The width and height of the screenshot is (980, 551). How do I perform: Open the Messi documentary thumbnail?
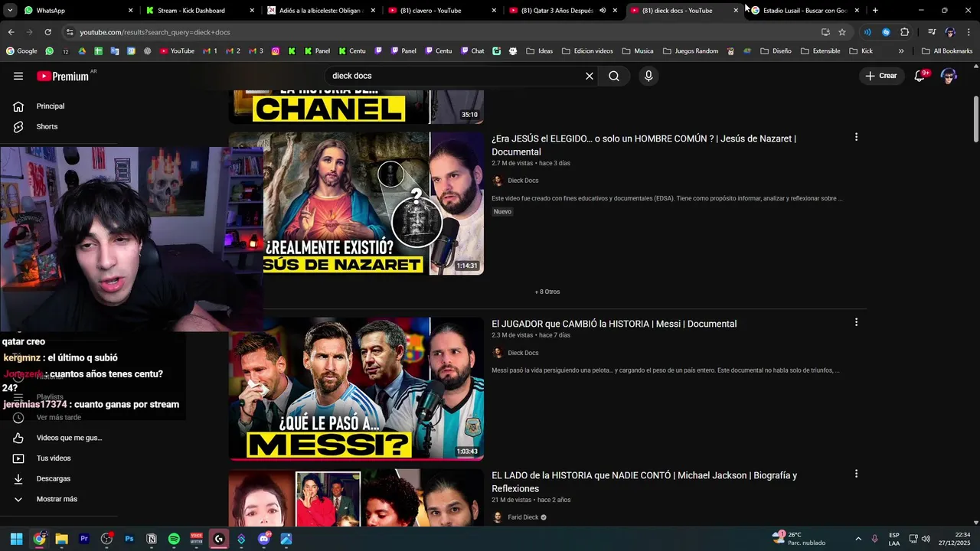(356, 389)
